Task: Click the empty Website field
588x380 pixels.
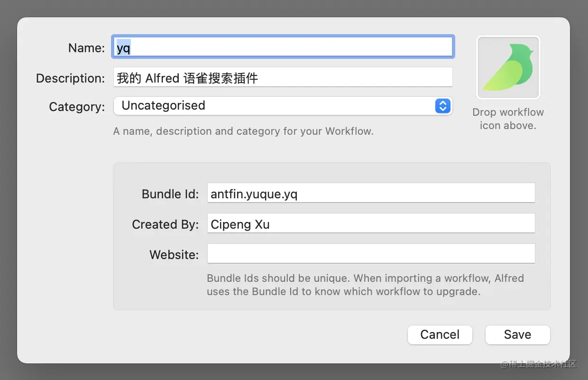Action: click(x=371, y=254)
